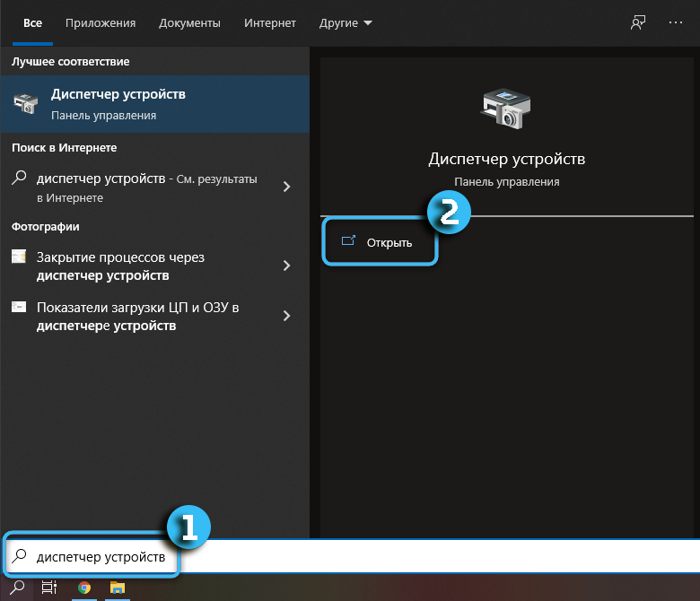700x601 pixels.
Task: Launch Google Chrome from the taskbar
Action: click(x=83, y=588)
